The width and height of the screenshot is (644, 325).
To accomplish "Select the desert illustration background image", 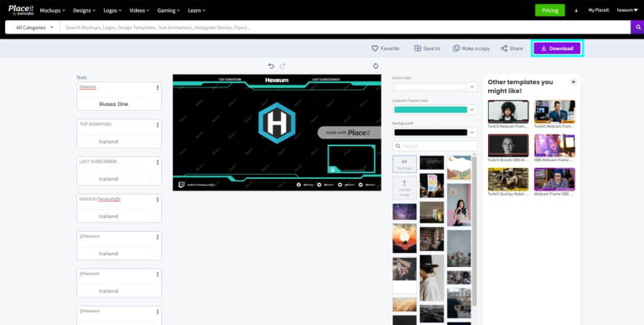I will point(459,167).
